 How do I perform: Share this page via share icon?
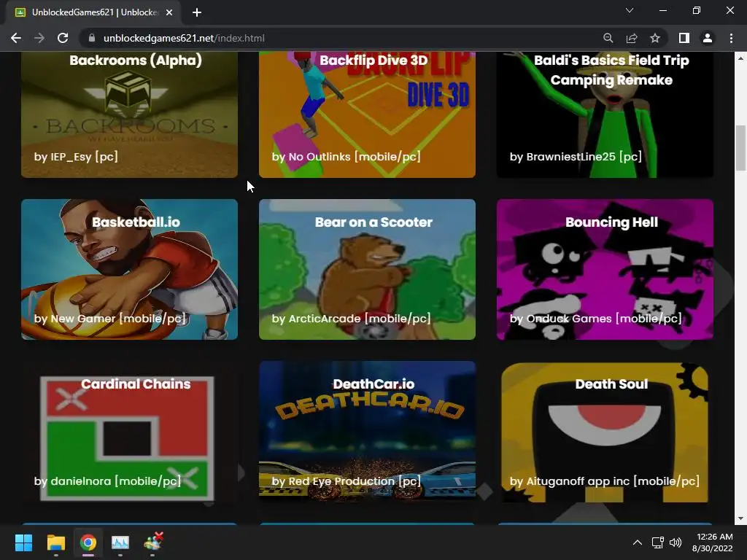(x=632, y=38)
